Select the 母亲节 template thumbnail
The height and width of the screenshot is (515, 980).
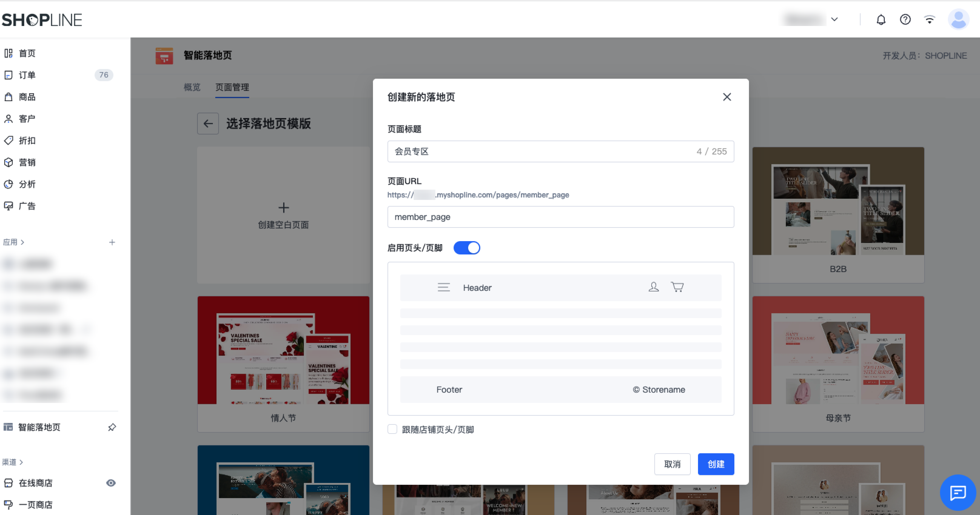(x=838, y=350)
